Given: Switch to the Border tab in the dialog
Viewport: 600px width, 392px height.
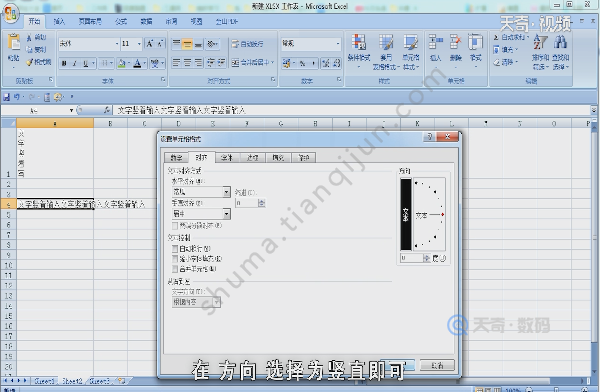Looking at the screenshot, I should tap(253, 157).
